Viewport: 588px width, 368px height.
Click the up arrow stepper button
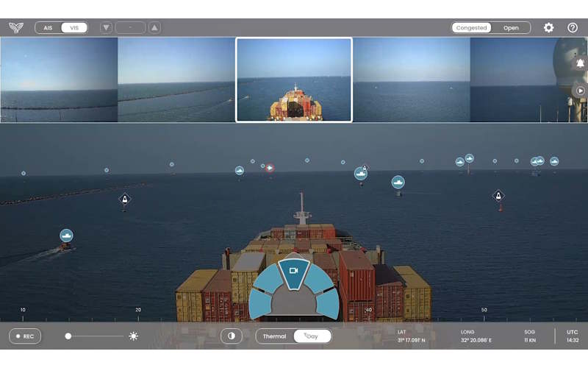click(x=154, y=28)
